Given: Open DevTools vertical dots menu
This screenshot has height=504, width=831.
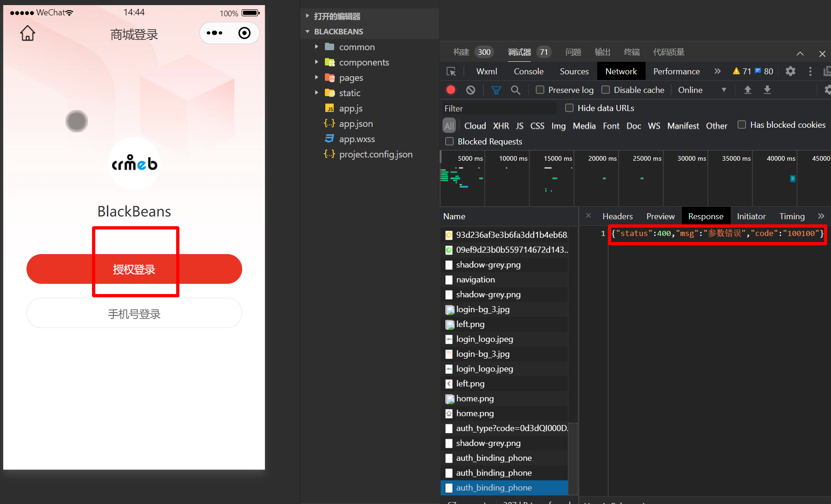Looking at the screenshot, I should point(810,71).
